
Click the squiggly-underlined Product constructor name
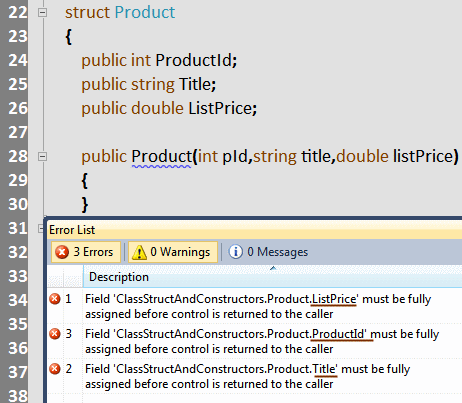(x=161, y=157)
